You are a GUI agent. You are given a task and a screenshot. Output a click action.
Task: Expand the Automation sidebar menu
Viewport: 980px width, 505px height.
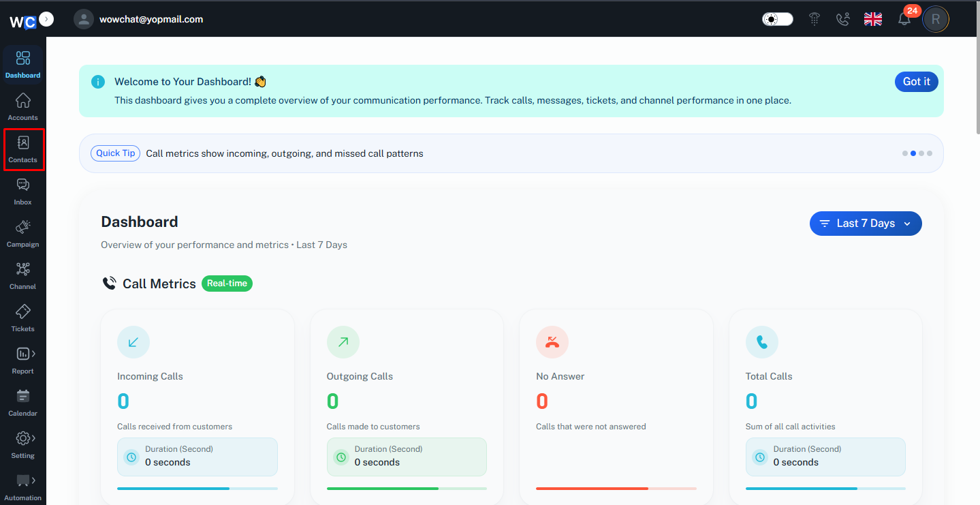pos(23,487)
